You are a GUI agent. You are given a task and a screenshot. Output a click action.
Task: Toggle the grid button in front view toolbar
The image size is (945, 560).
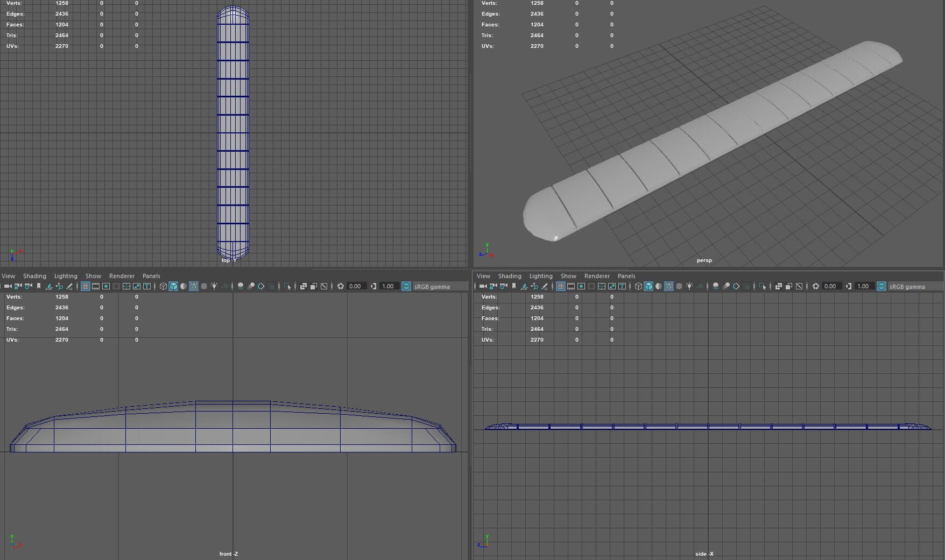click(x=86, y=286)
